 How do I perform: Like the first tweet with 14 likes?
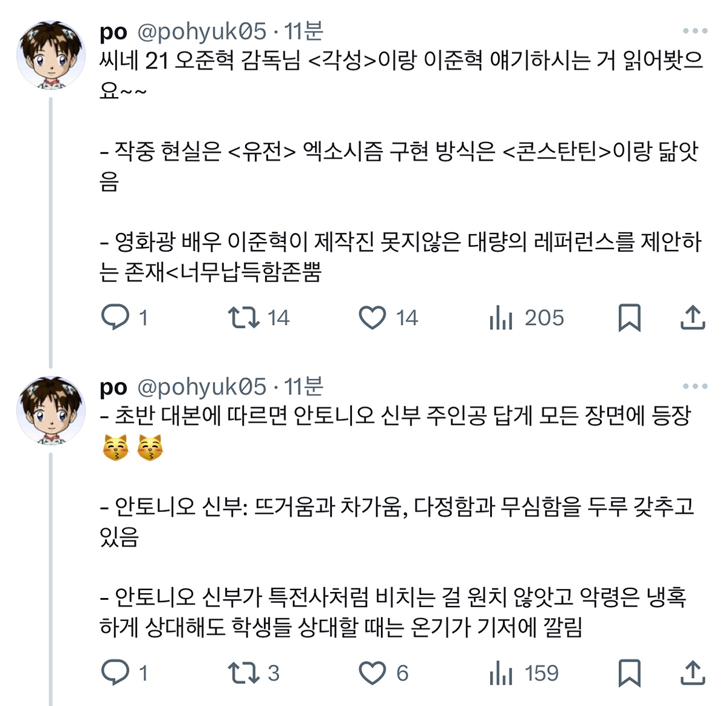pyautogui.click(x=372, y=317)
